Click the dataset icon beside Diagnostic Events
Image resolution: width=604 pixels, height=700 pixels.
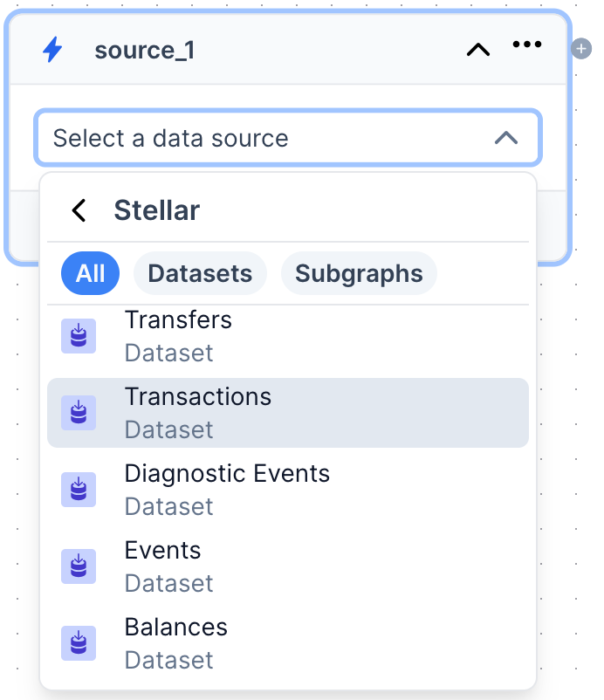tap(79, 490)
